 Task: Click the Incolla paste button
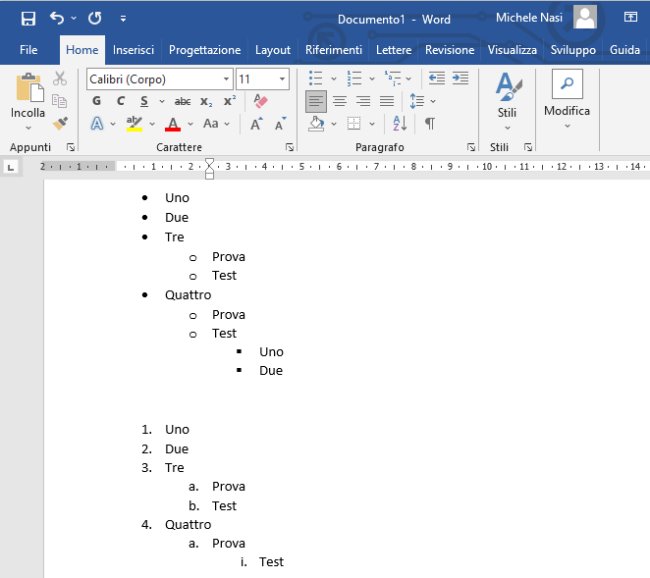click(28, 102)
